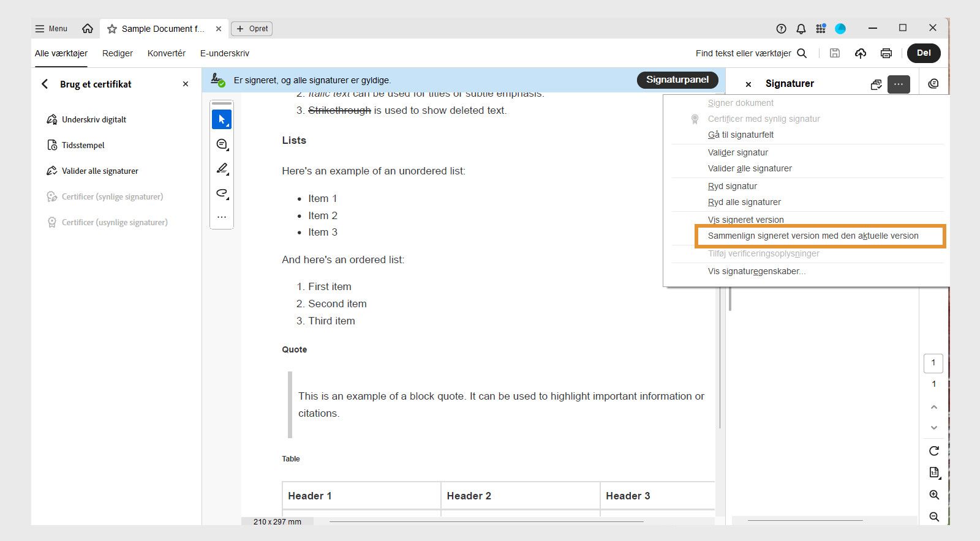Viewport: 980px width, 541px height.
Task: Click the rotate page icon
Action: pyautogui.click(x=933, y=451)
